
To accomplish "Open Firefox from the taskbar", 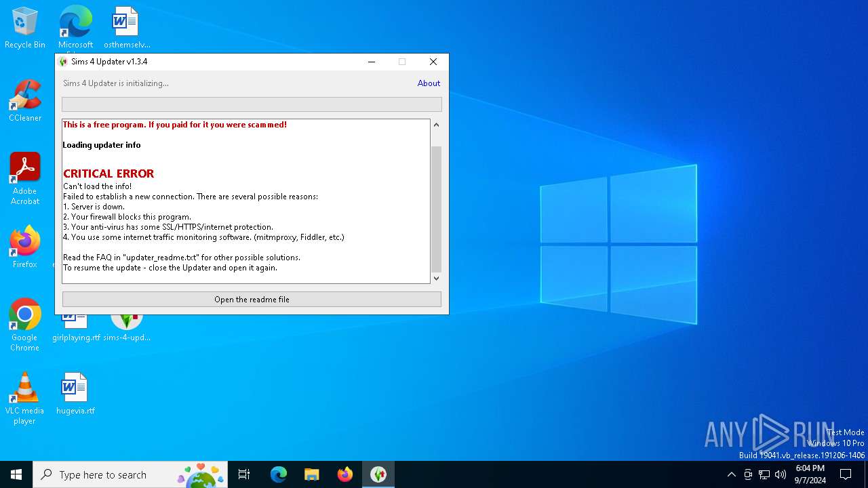I will [345, 474].
